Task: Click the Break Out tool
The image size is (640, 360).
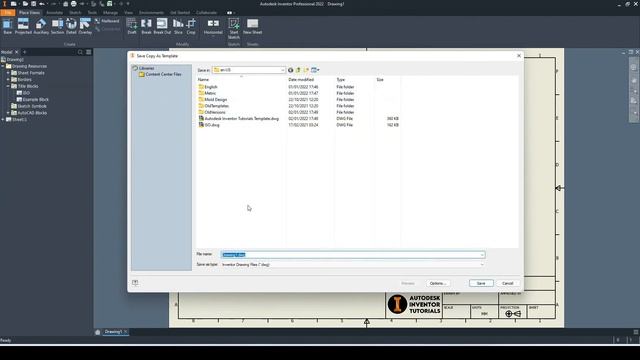Action: [x=162, y=26]
